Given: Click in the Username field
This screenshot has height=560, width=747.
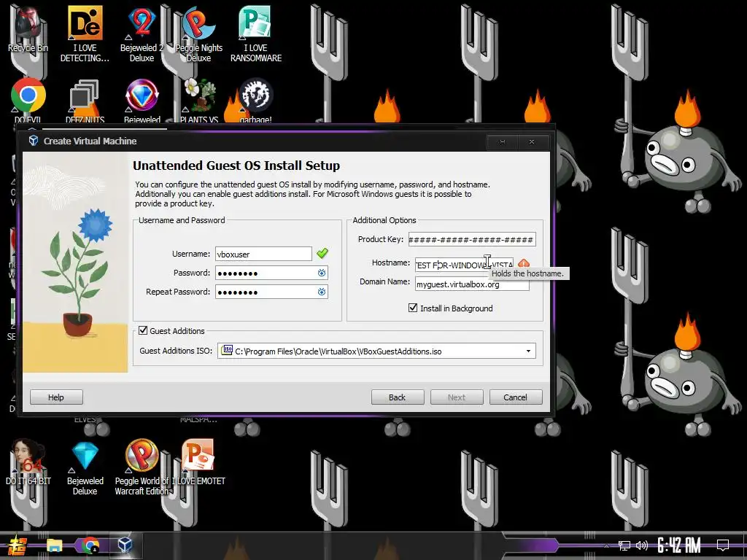Looking at the screenshot, I should (x=263, y=254).
